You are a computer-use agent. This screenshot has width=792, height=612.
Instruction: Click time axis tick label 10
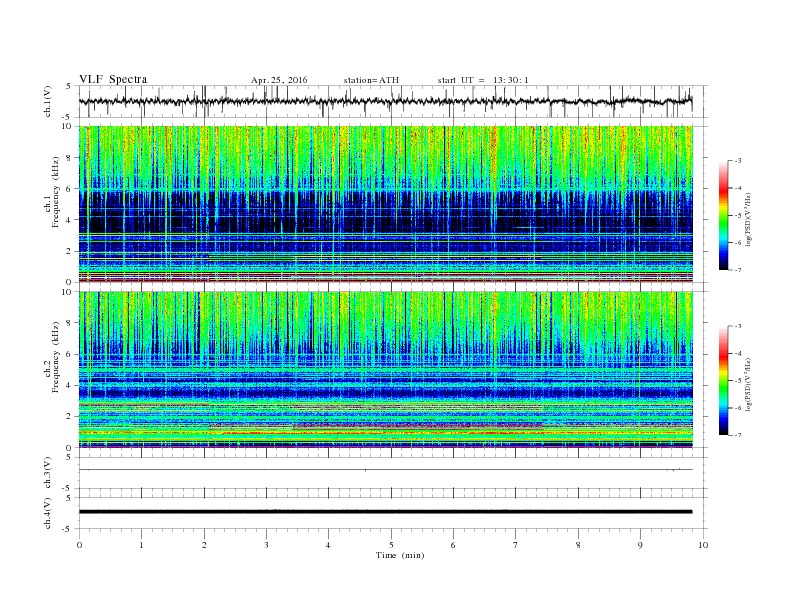click(703, 545)
